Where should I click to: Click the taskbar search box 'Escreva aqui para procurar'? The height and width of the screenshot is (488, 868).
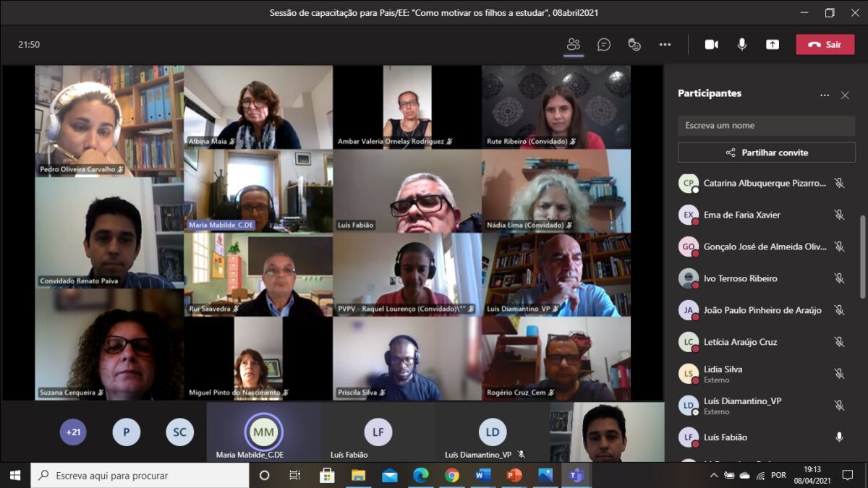click(140, 475)
